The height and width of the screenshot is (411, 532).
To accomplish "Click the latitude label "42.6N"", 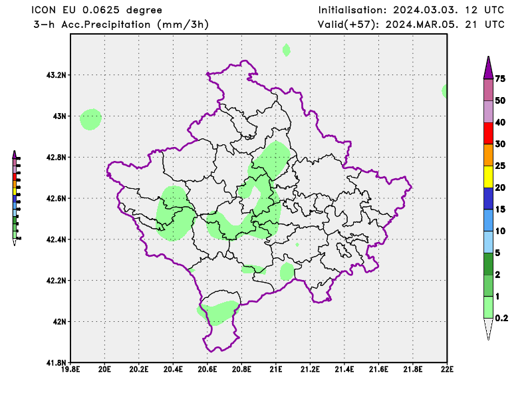I will [56, 198].
